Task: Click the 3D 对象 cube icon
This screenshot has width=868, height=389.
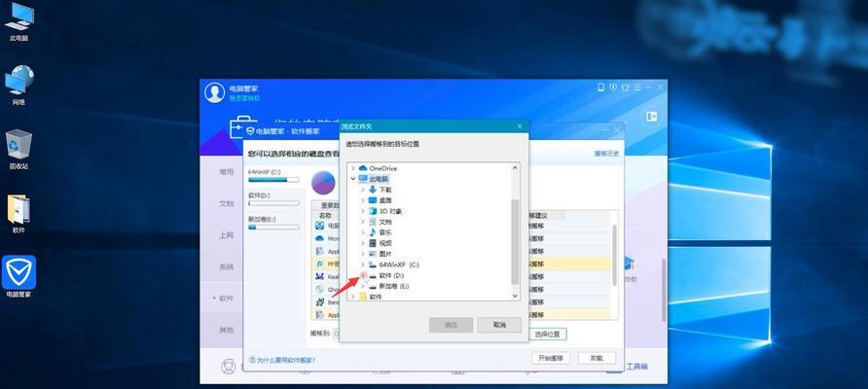Action: (x=373, y=211)
